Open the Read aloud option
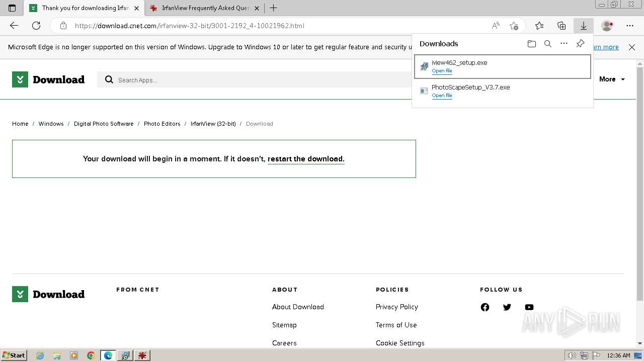The image size is (644, 362). pyautogui.click(x=496, y=26)
